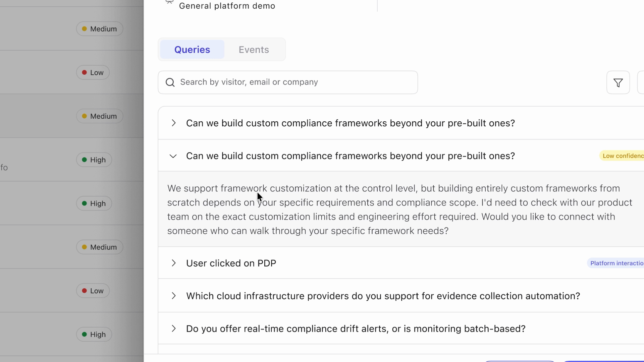This screenshot has width=644, height=362.
Task: Switch to the Queries tab
Action: point(192,50)
